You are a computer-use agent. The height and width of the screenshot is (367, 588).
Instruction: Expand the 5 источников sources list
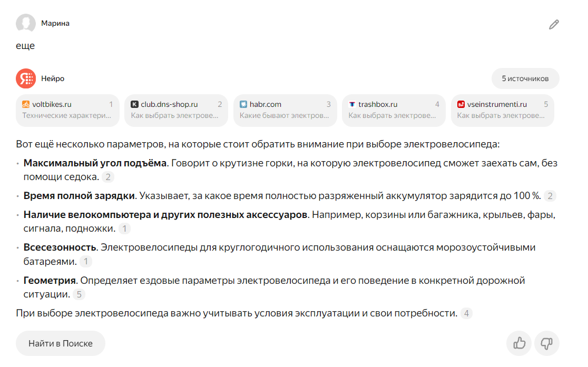pos(524,78)
